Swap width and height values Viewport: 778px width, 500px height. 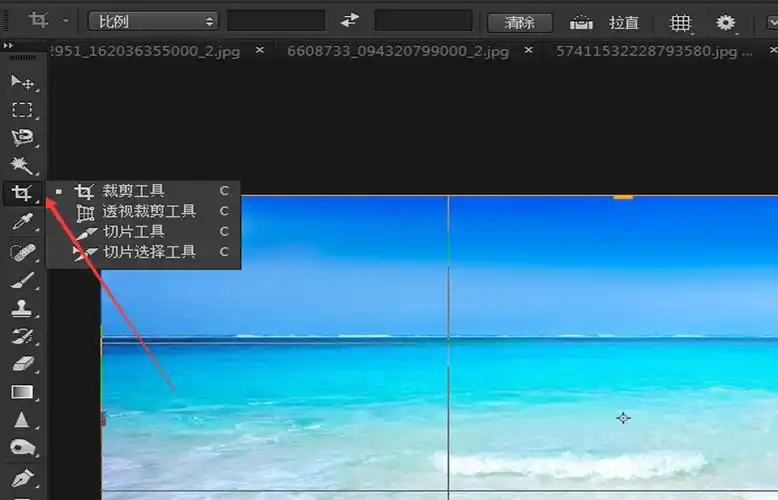click(x=350, y=21)
